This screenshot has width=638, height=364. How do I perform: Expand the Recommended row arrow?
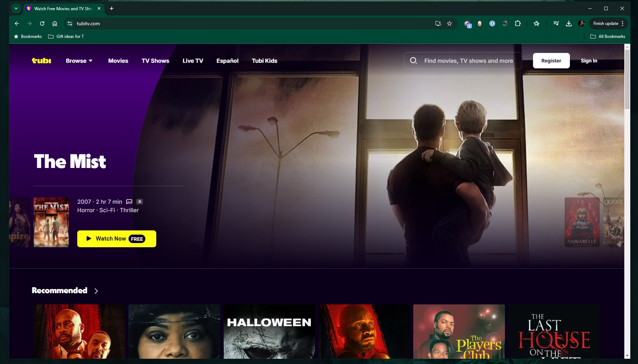(x=96, y=291)
